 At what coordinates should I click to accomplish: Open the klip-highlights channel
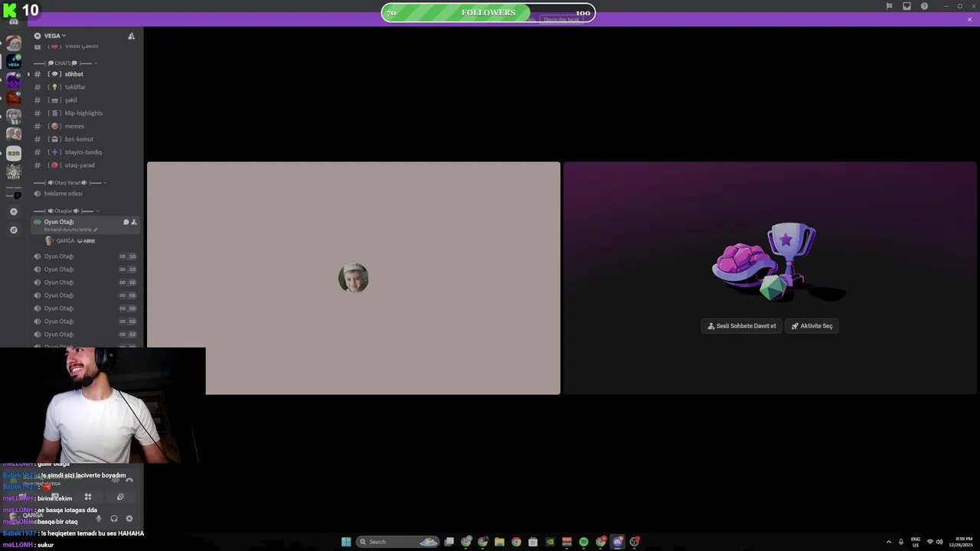coord(86,113)
